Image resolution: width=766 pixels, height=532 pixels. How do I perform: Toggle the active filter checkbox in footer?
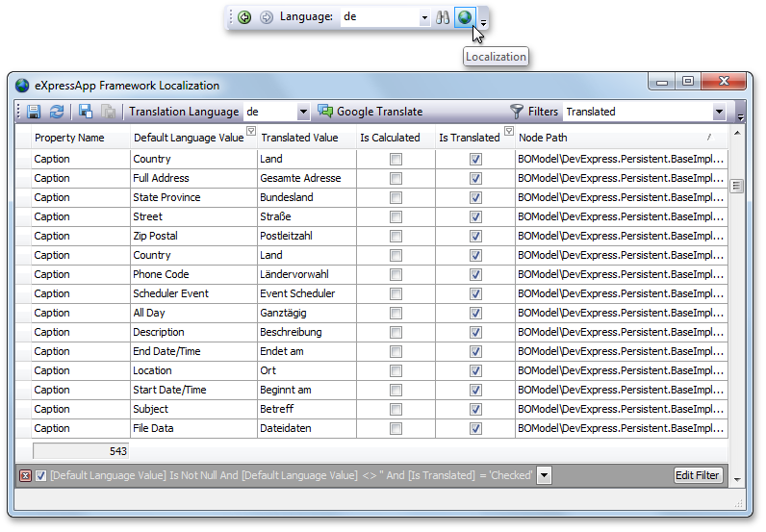[x=41, y=475]
